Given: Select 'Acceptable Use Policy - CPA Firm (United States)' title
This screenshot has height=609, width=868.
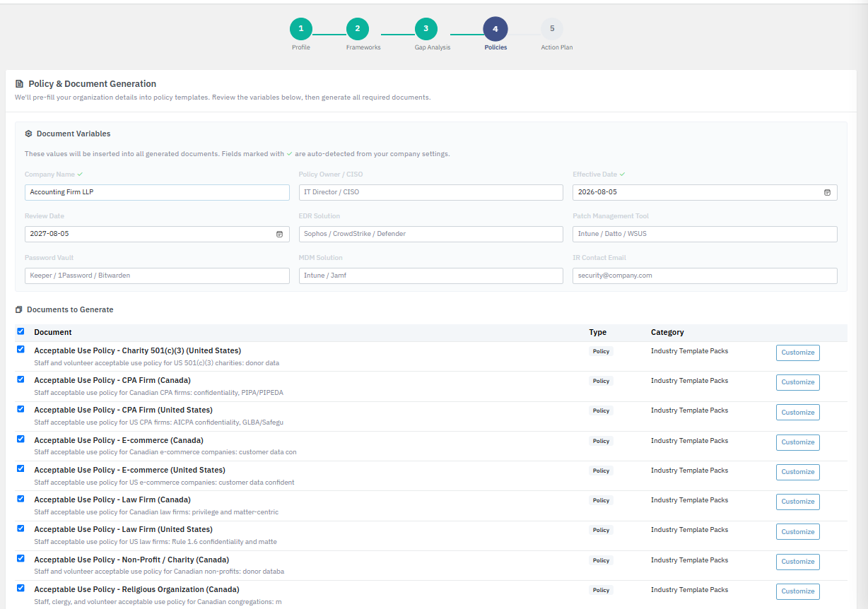Looking at the screenshot, I should coord(123,410).
